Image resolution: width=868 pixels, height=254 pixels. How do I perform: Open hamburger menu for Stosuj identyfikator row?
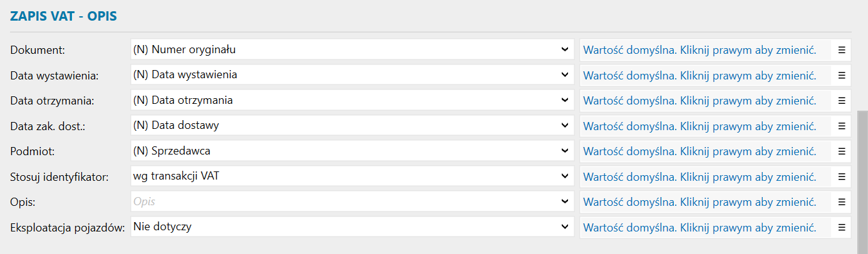pos(842,176)
